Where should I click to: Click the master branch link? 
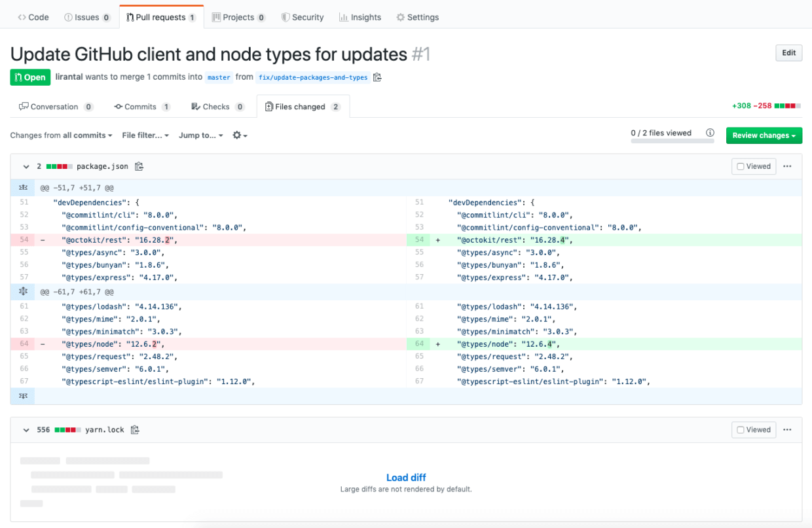click(x=219, y=77)
